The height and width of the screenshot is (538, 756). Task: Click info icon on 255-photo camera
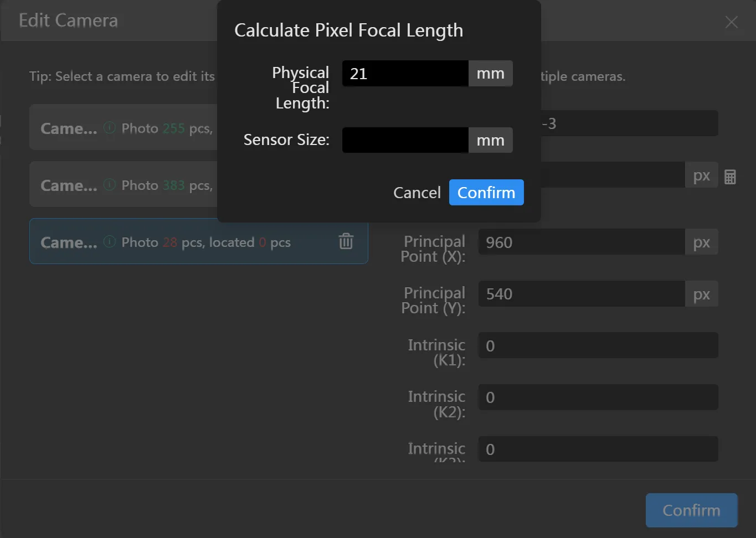(x=110, y=128)
